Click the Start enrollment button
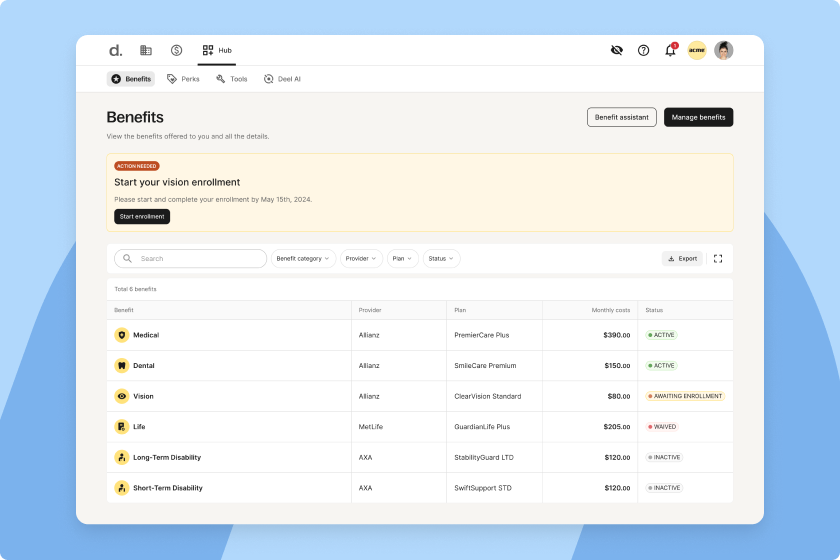Image resolution: width=840 pixels, height=560 pixels. (142, 216)
